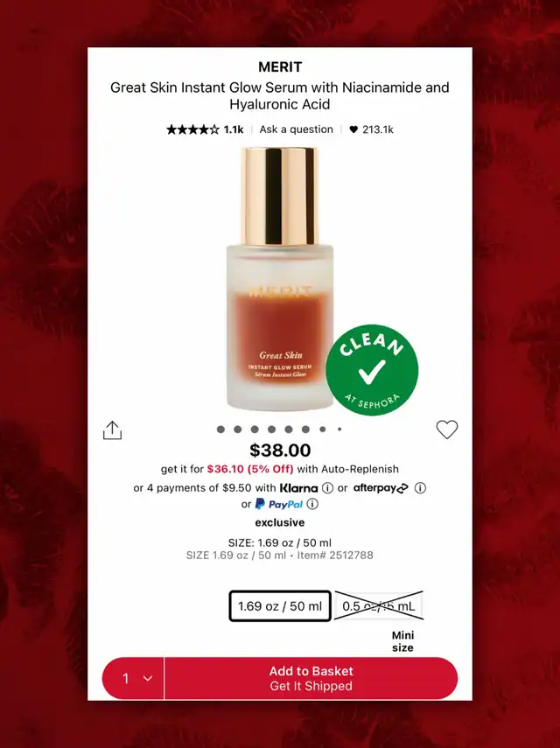Select the crossed-out 0.5 oz mini size
Viewport: 560px width, 748px height.
tap(379, 606)
